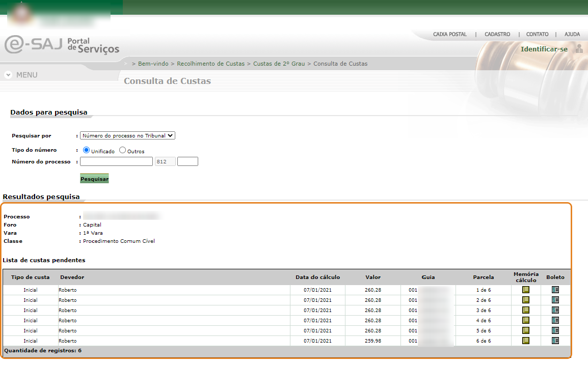Open the Pesquisar por dropdown
The image size is (588, 365).
tap(127, 135)
